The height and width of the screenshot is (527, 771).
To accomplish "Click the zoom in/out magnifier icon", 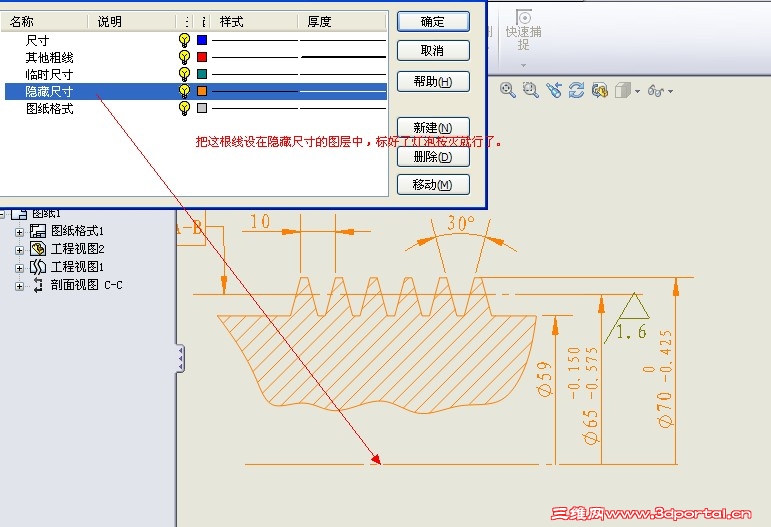I will (507, 90).
